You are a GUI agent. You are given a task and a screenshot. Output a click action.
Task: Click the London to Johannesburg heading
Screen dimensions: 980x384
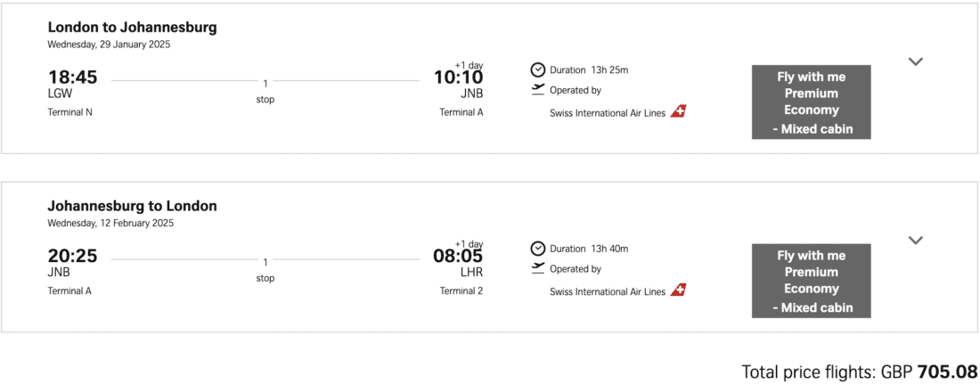point(132,28)
